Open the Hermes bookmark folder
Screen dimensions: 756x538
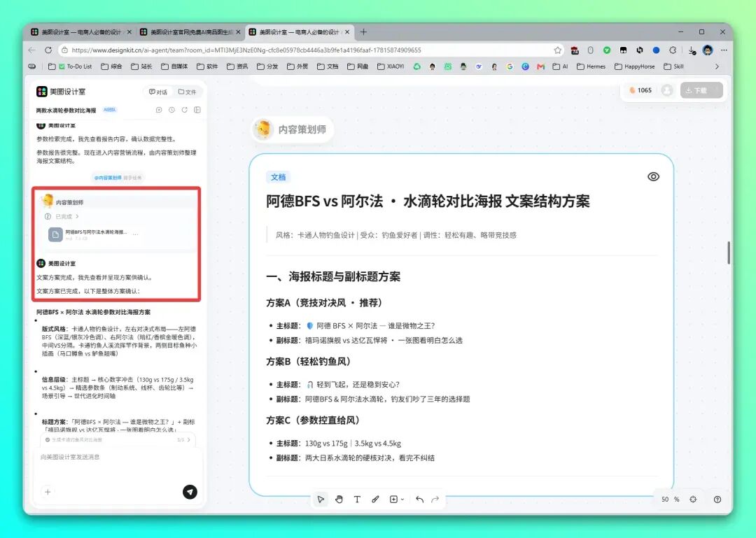coord(591,66)
